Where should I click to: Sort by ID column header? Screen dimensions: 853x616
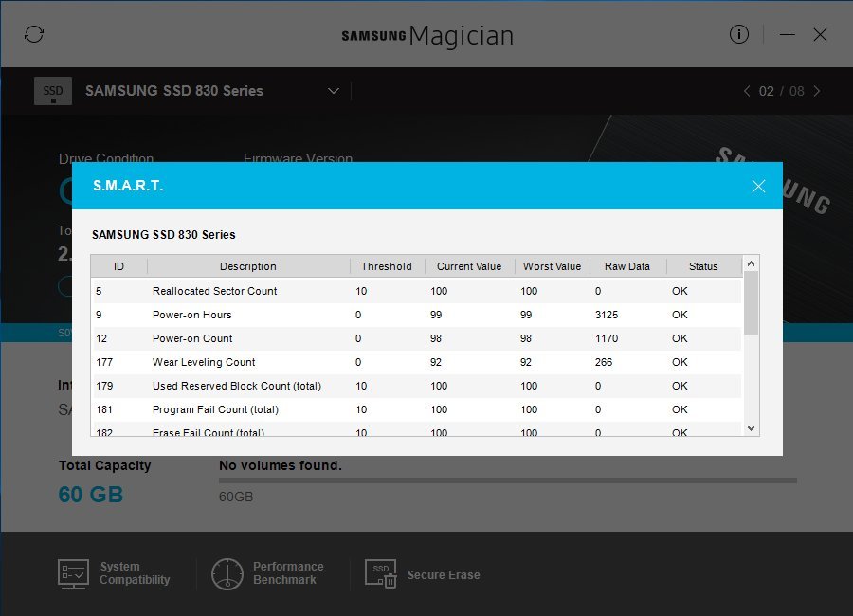pyautogui.click(x=119, y=266)
